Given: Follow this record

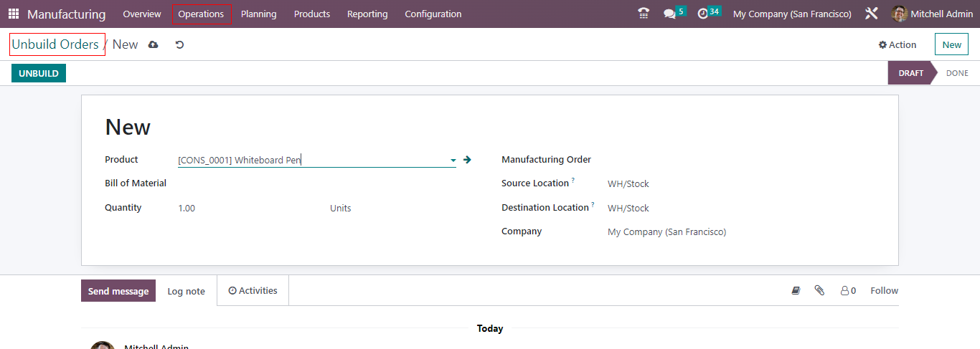Looking at the screenshot, I should tap(884, 290).
